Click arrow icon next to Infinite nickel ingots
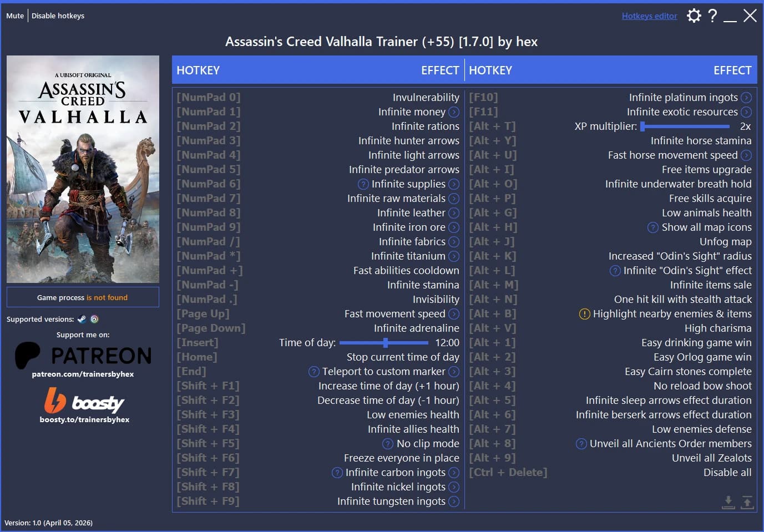Image resolution: width=764 pixels, height=532 pixels. (x=454, y=487)
